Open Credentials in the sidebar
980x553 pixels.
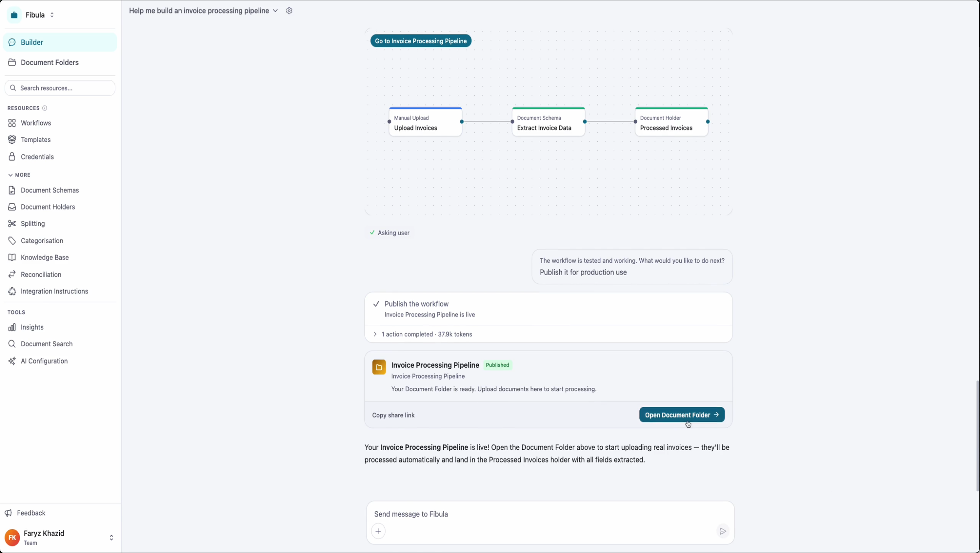coord(60,157)
